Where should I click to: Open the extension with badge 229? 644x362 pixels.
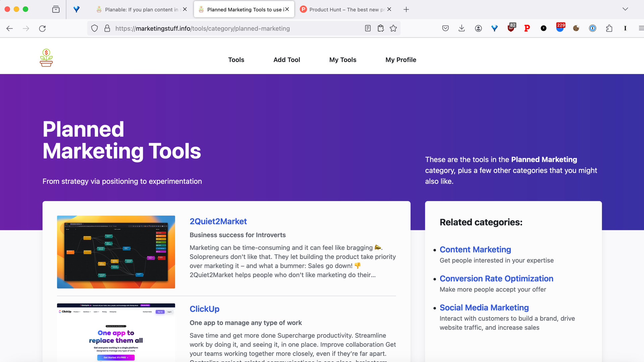click(x=560, y=28)
